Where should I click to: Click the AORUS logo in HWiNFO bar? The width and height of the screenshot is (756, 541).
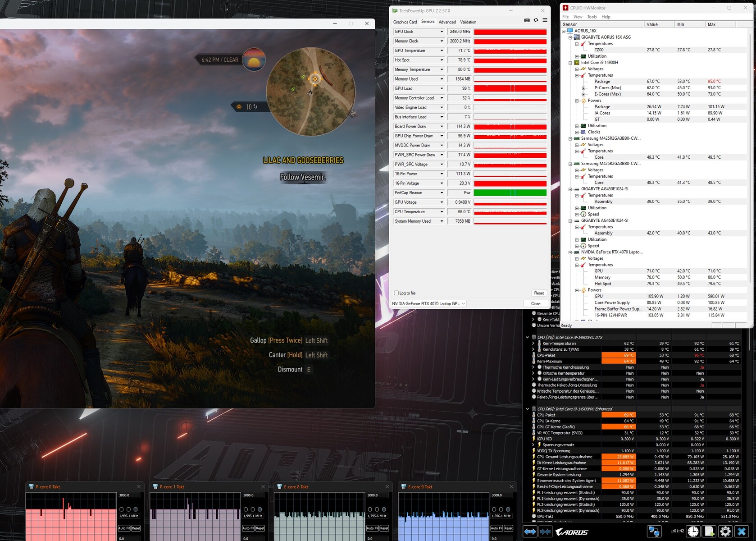coord(572,532)
